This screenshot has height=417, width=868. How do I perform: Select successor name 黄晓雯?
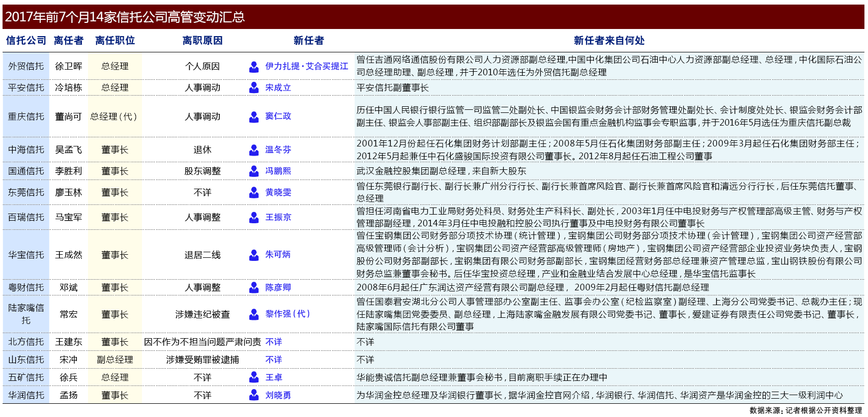[278, 192]
